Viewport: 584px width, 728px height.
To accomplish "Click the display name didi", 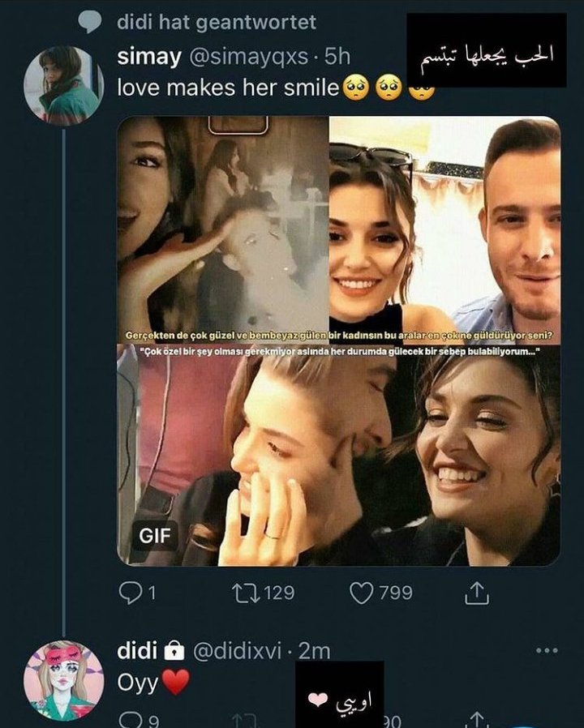I will point(136,651).
